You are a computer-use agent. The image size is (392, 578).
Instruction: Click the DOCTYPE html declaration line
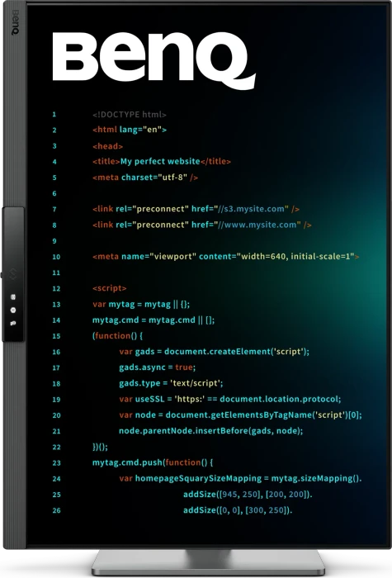point(130,114)
